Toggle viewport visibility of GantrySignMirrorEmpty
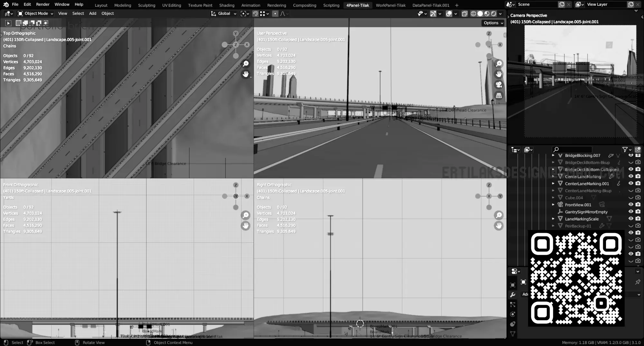The height and width of the screenshot is (346, 644). coord(631,212)
